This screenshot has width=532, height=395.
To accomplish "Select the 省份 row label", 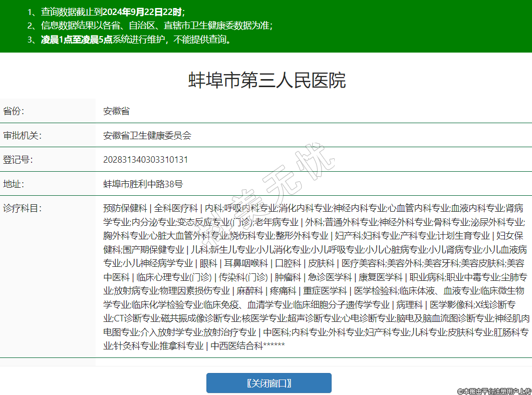I will [x=14, y=111].
